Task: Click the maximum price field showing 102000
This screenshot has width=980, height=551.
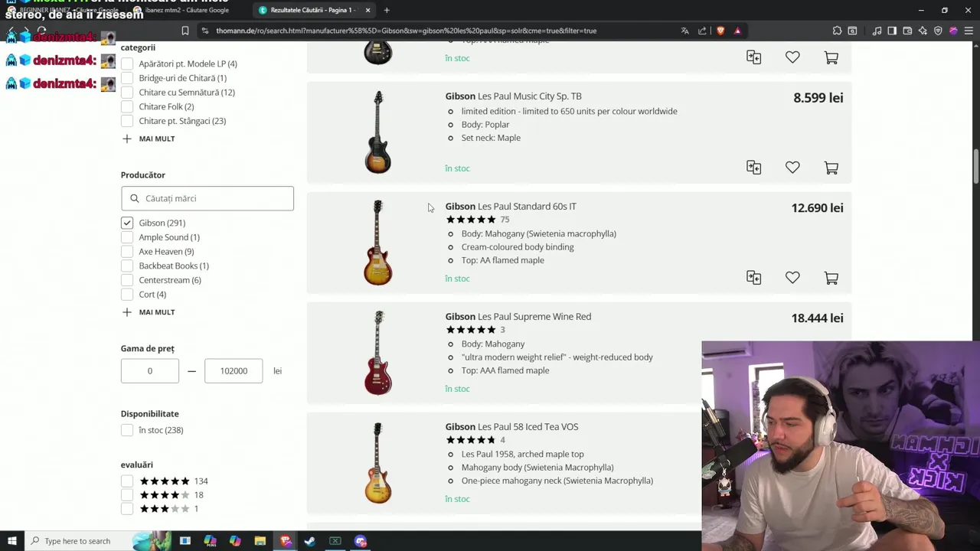Action: [x=234, y=371]
